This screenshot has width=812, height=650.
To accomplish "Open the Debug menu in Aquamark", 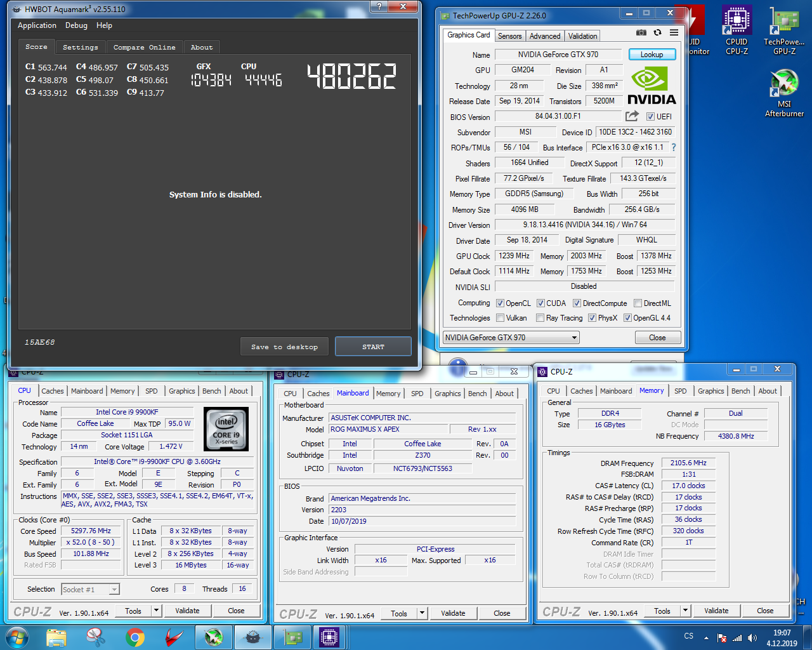I will [76, 25].
